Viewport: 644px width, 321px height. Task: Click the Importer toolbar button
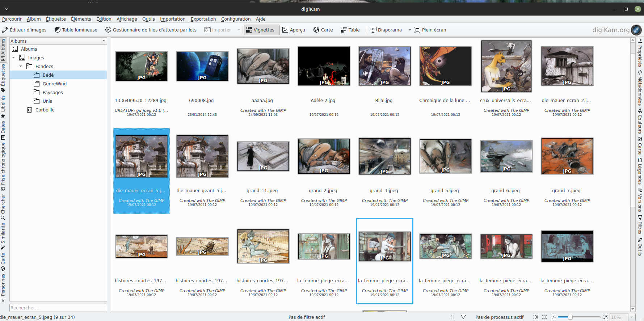218,30
